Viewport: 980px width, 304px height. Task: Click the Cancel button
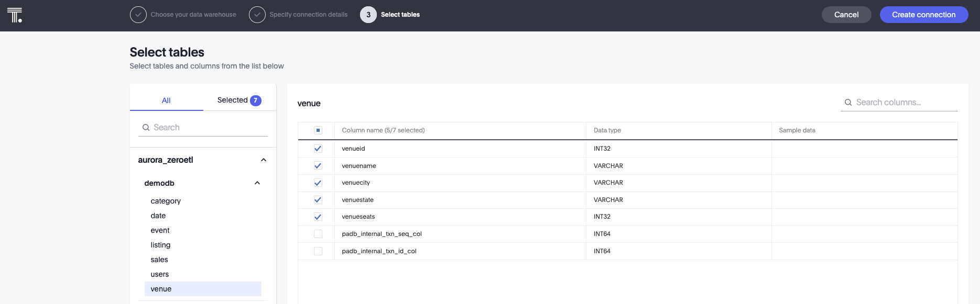coord(846,15)
